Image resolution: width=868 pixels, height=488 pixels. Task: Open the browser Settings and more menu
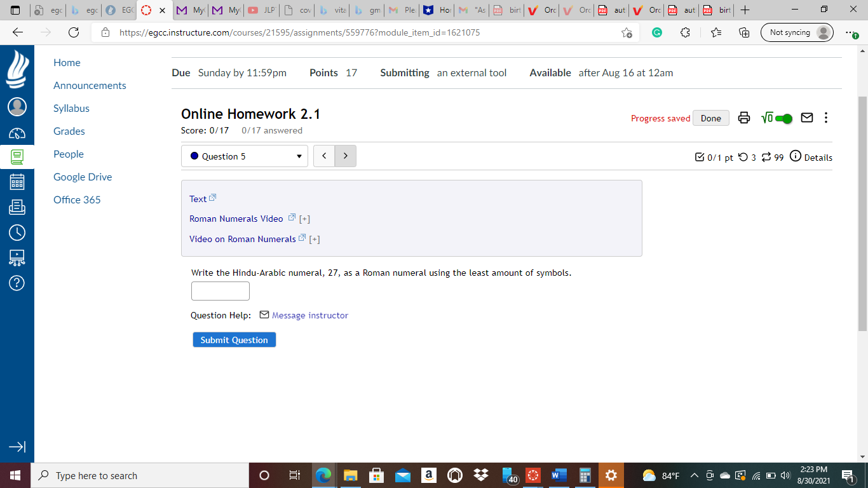point(851,32)
